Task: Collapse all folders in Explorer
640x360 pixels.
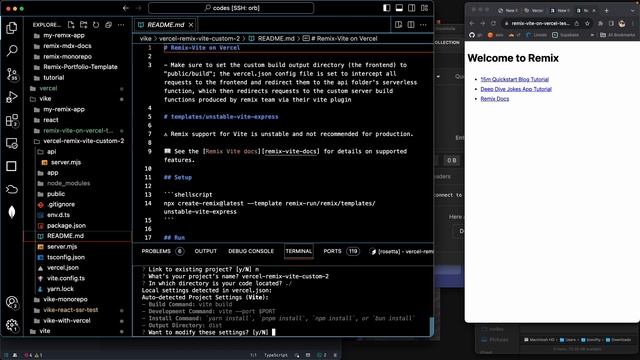Action: (108, 25)
